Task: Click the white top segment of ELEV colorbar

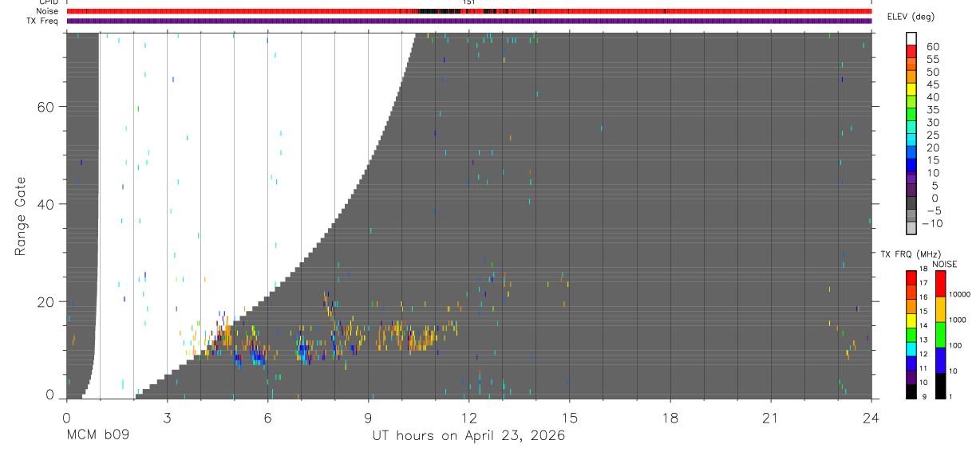Action: click(911, 38)
